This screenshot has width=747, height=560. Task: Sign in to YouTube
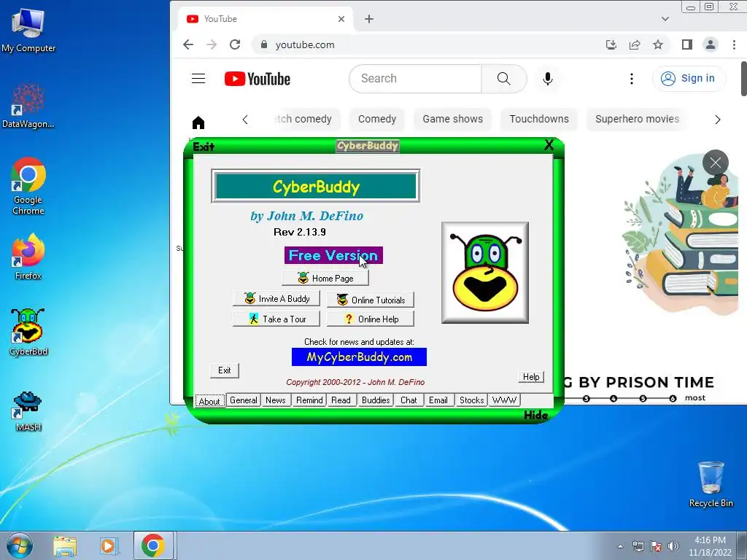click(689, 79)
